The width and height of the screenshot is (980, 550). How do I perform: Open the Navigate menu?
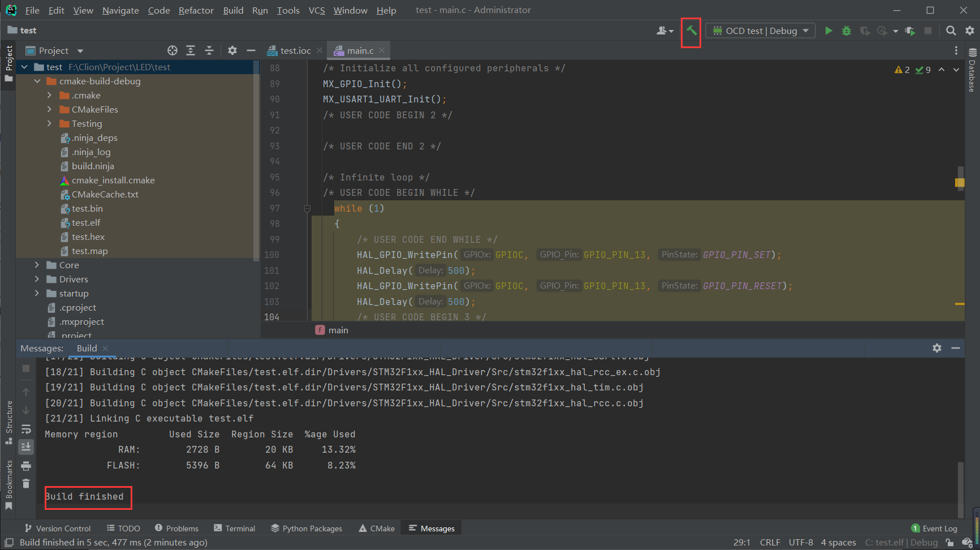coord(120,10)
